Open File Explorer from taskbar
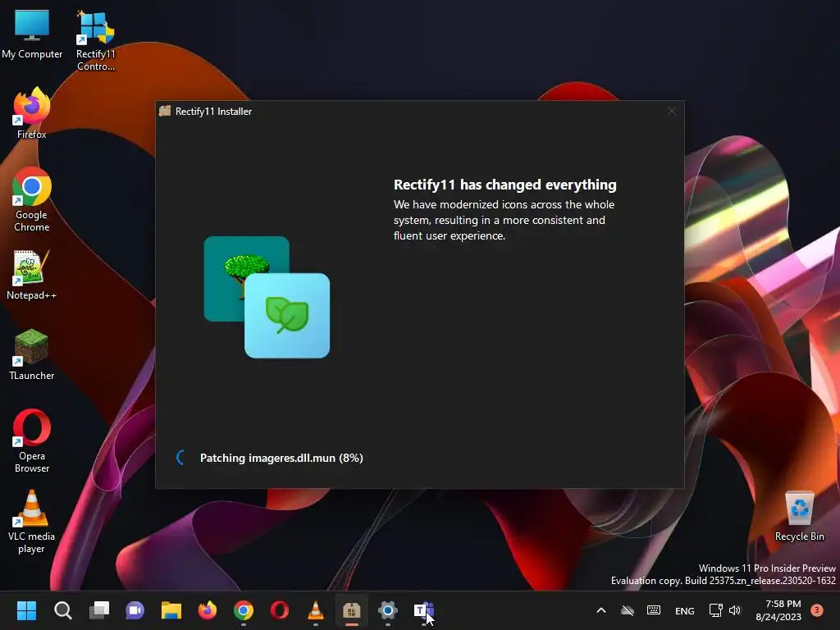 (171, 610)
